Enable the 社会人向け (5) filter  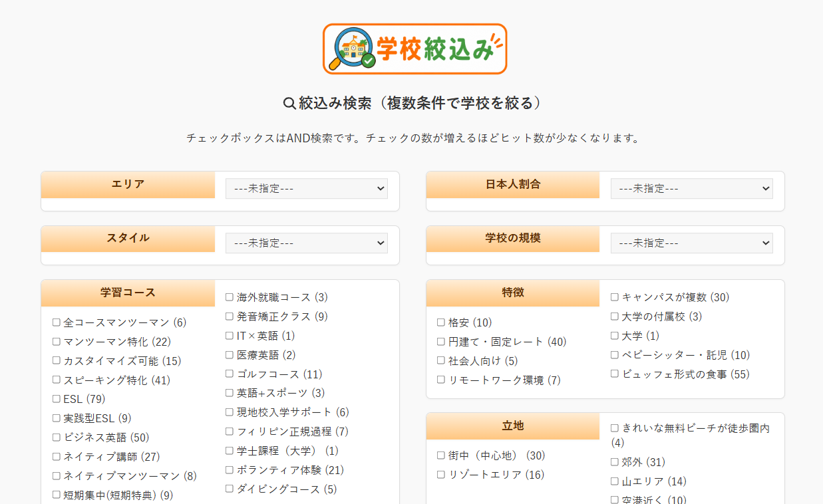441,361
